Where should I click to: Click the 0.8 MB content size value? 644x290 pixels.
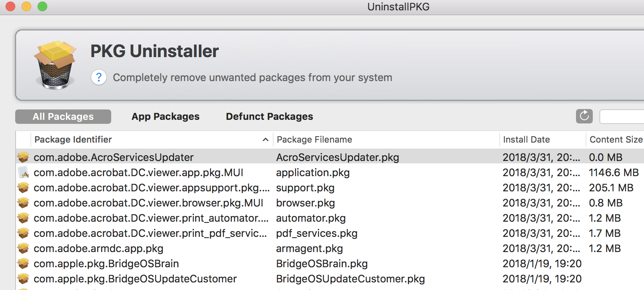(606, 203)
